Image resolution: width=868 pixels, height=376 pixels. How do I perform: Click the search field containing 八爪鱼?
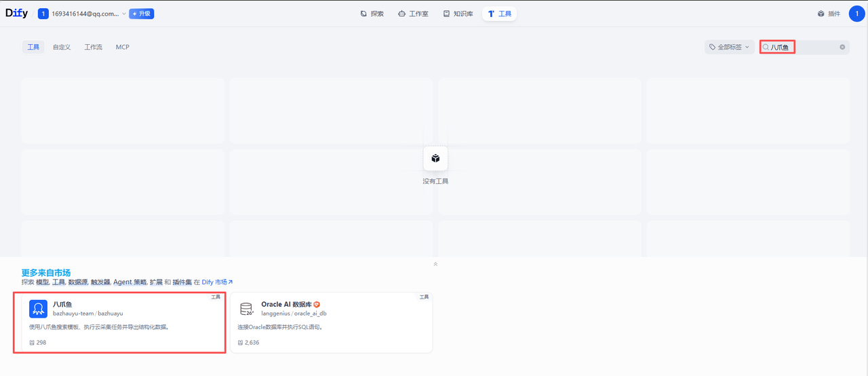tap(804, 47)
